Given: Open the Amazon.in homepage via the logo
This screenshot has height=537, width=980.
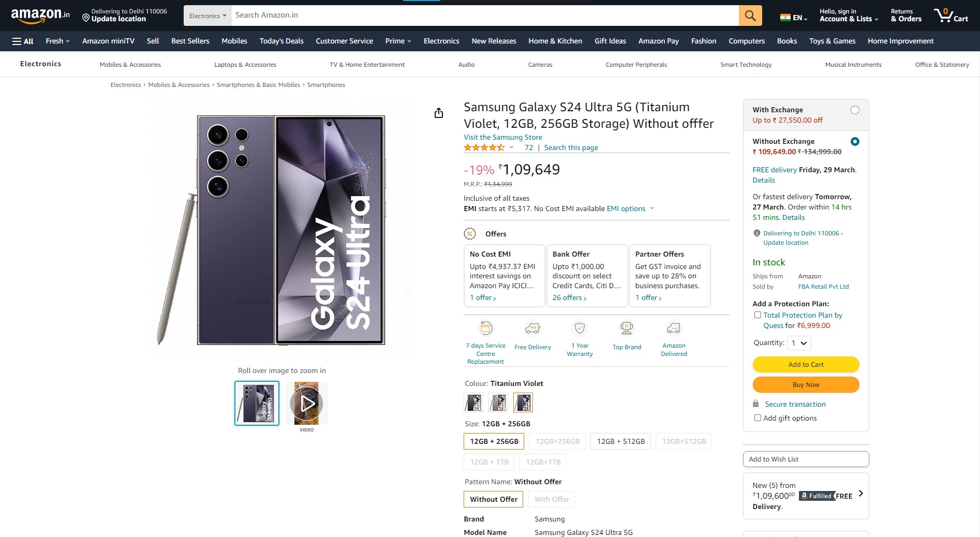Looking at the screenshot, I should tap(39, 14).
